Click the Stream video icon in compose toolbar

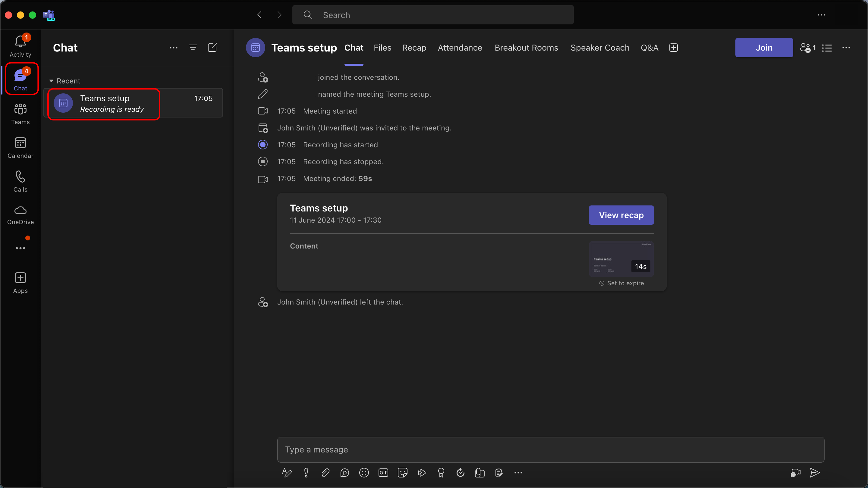(x=422, y=473)
